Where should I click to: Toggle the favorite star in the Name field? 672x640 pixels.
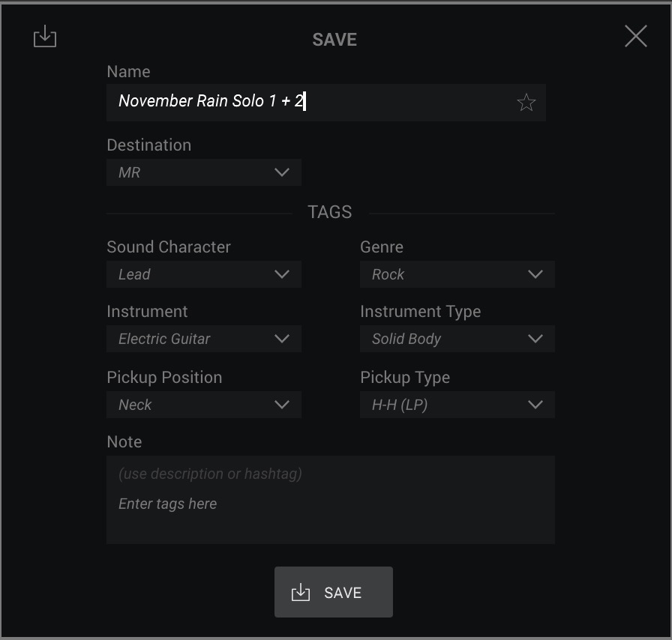pyautogui.click(x=526, y=103)
